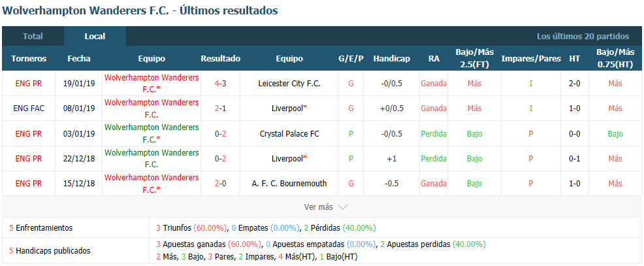Switch to the Total tab

33,36
